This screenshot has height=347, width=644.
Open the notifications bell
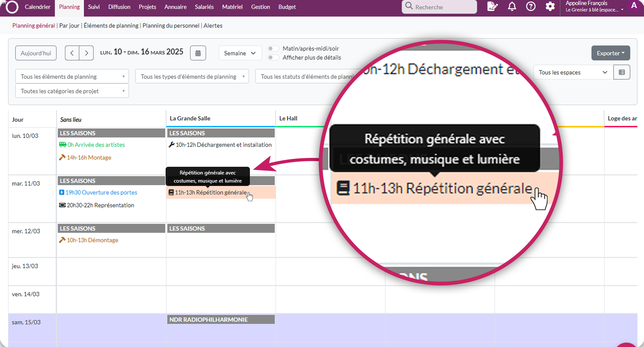[512, 6]
